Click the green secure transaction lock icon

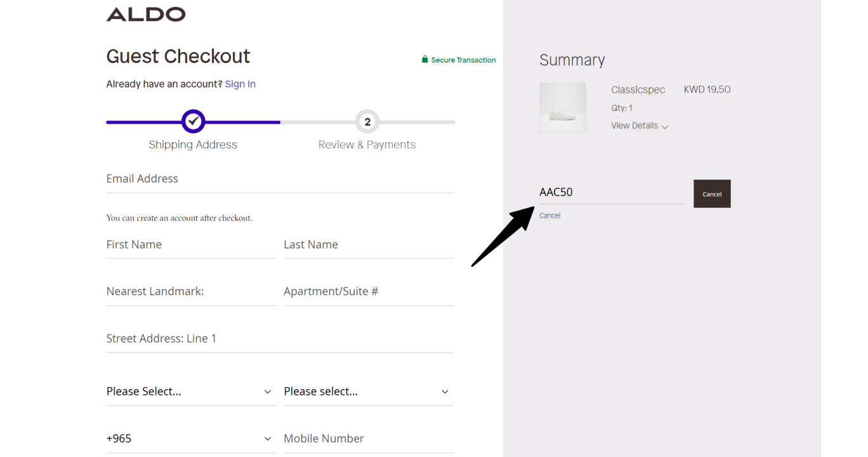coord(425,60)
